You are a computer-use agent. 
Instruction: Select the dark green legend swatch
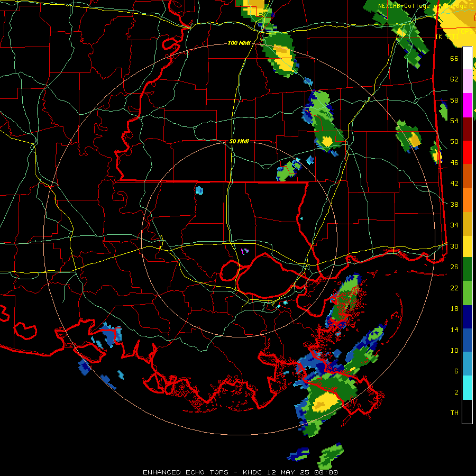point(467,269)
